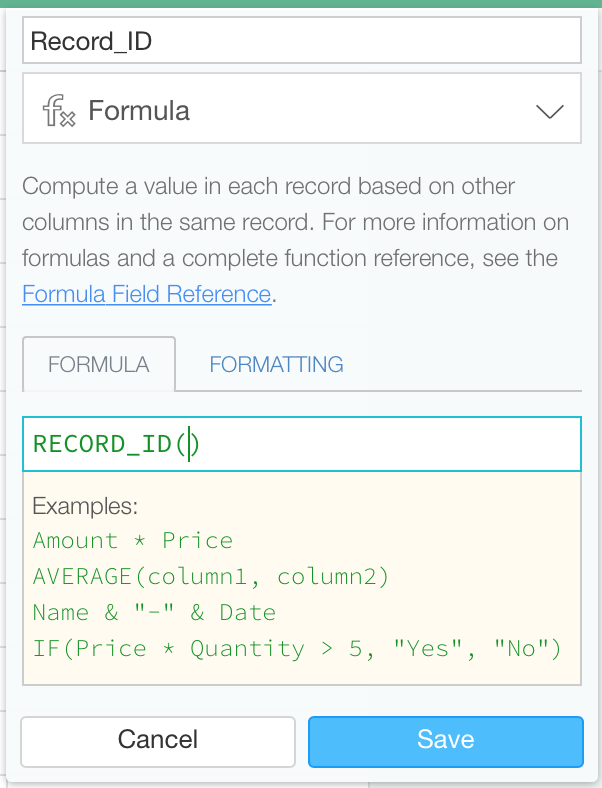Viewport: 602px width, 788px height.
Task: Switch to the FORMATTING tab
Action: [276, 364]
